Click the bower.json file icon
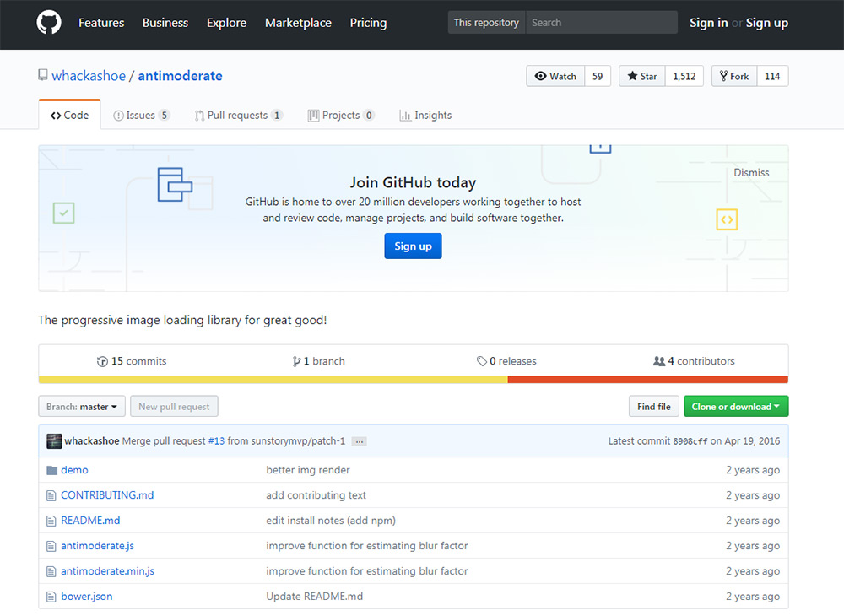This screenshot has height=616, width=844. point(51,597)
